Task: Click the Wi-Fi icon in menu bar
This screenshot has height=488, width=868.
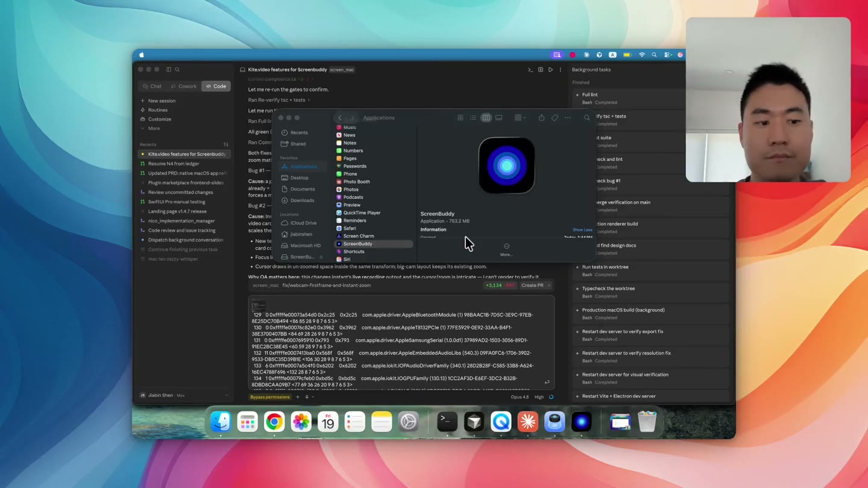Action: (642, 55)
